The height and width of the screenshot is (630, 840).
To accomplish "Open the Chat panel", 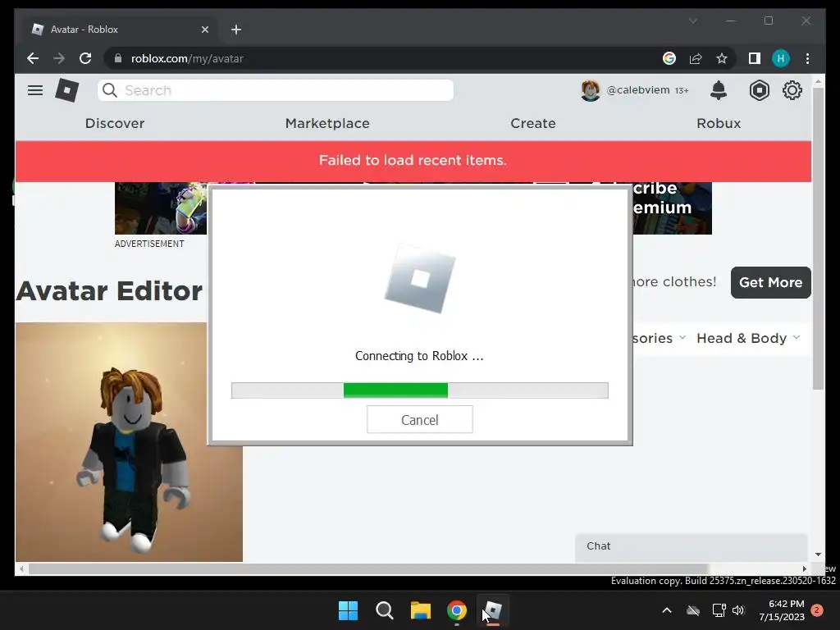I will [x=691, y=546].
